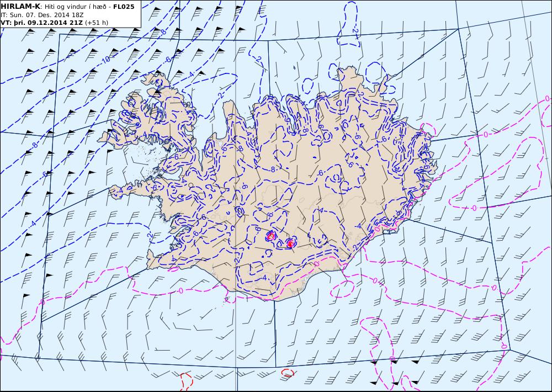Click the HIRLAM-K model name in title box
This screenshot has height=392, width=552.
click(20, 7)
